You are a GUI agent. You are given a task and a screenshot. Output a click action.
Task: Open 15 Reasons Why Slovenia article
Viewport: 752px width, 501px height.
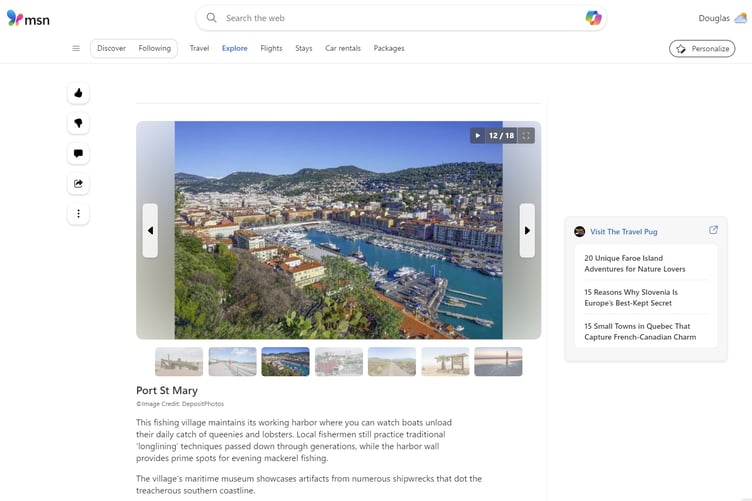631,298
